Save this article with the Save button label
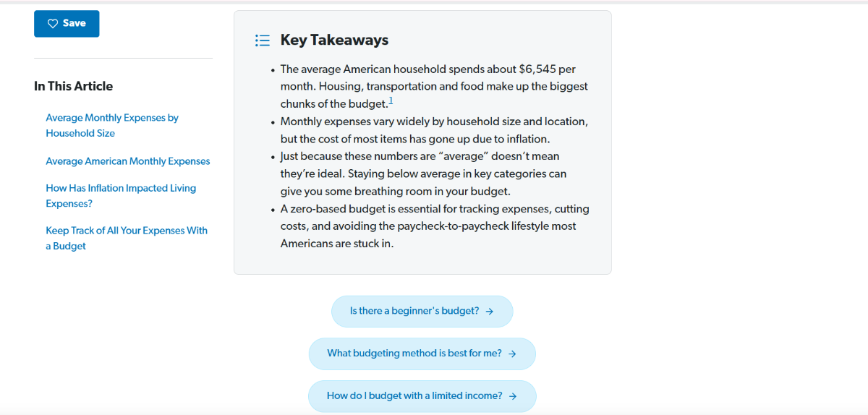The image size is (868, 415). click(x=74, y=23)
